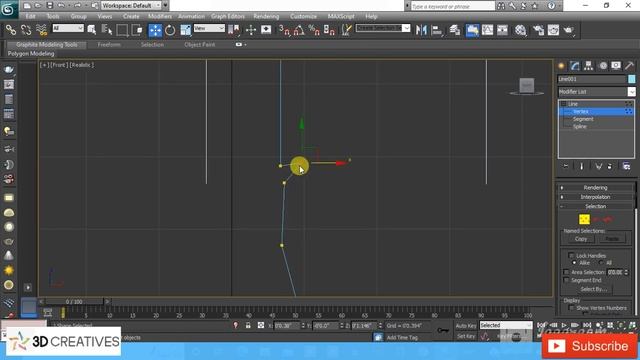
Task: Toggle the Auto Key button
Action: click(466, 326)
